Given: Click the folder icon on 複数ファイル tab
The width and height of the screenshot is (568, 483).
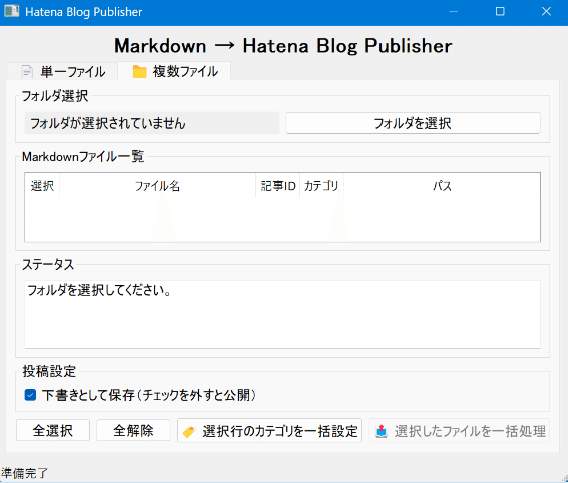Looking at the screenshot, I should (139, 71).
